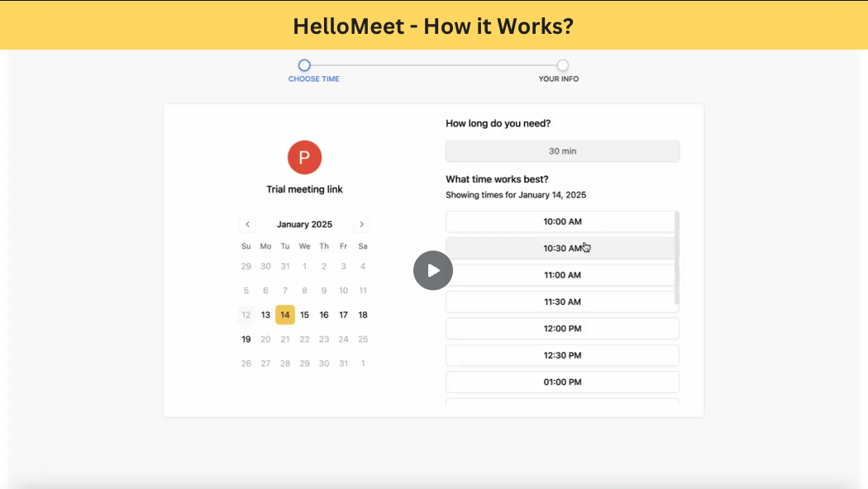
Task: Click the red P avatar icon
Action: click(x=304, y=157)
